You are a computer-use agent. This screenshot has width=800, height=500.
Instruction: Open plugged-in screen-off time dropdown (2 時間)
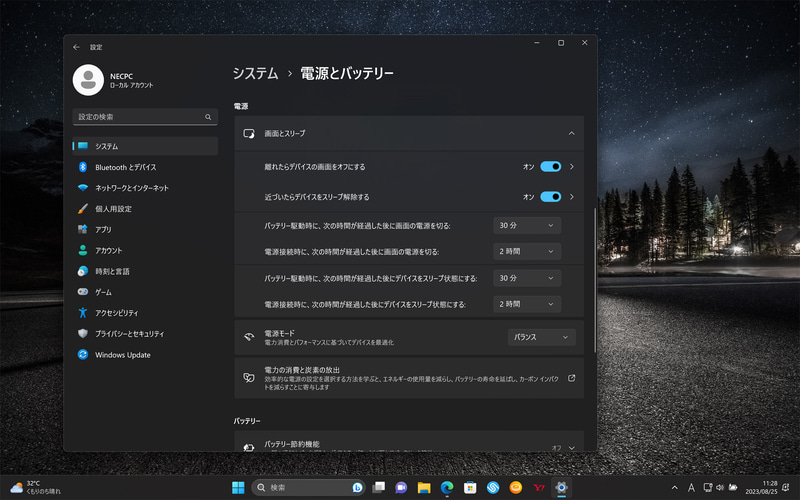coord(527,252)
